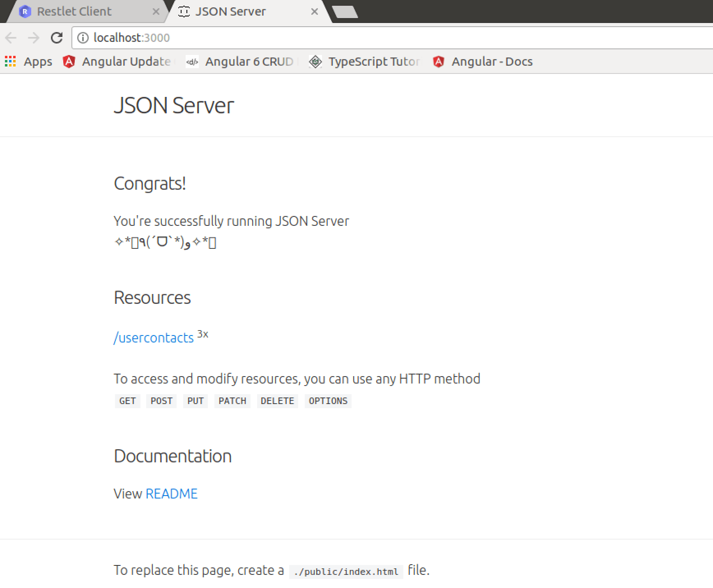
Task: Click the site information icon in address bar
Action: (x=83, y=38)
